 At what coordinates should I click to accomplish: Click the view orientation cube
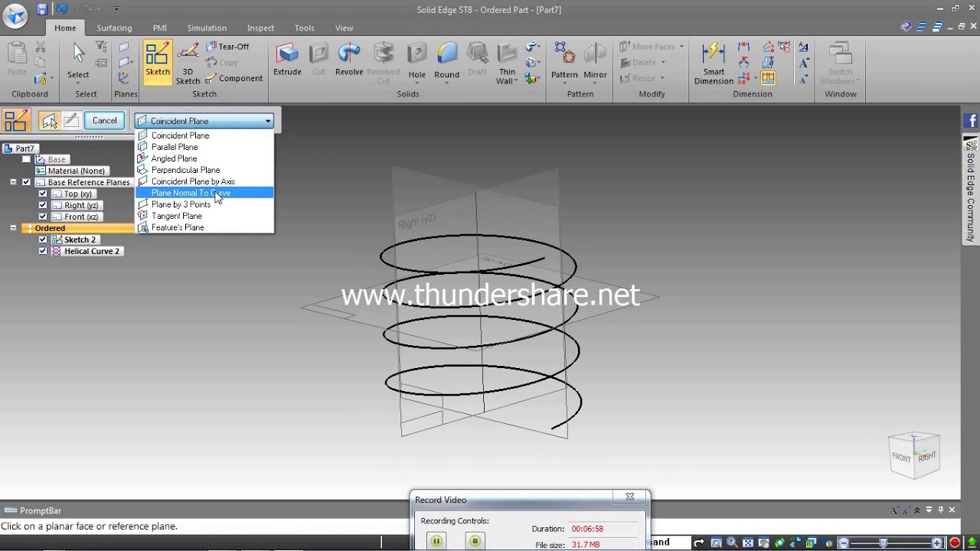point(914,456)
